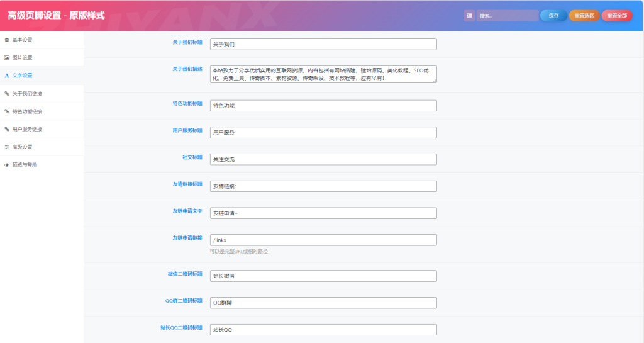Click the 社交标题 field label
The width and height of the screenshot is (644, 343).
click(x=192, y=157)
